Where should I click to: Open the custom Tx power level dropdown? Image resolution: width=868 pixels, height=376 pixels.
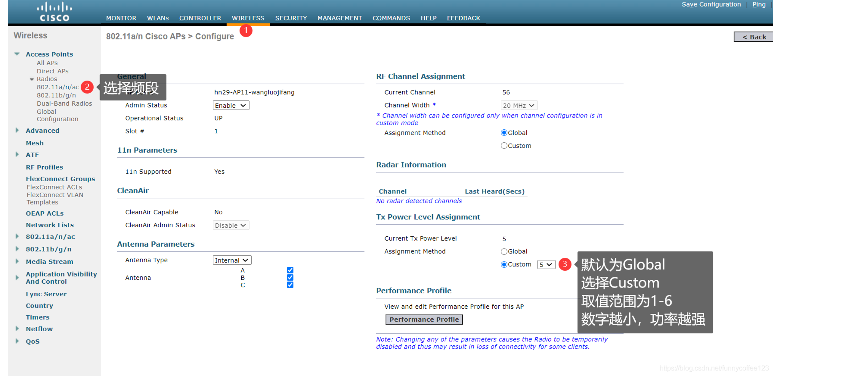tap(546, 264)
